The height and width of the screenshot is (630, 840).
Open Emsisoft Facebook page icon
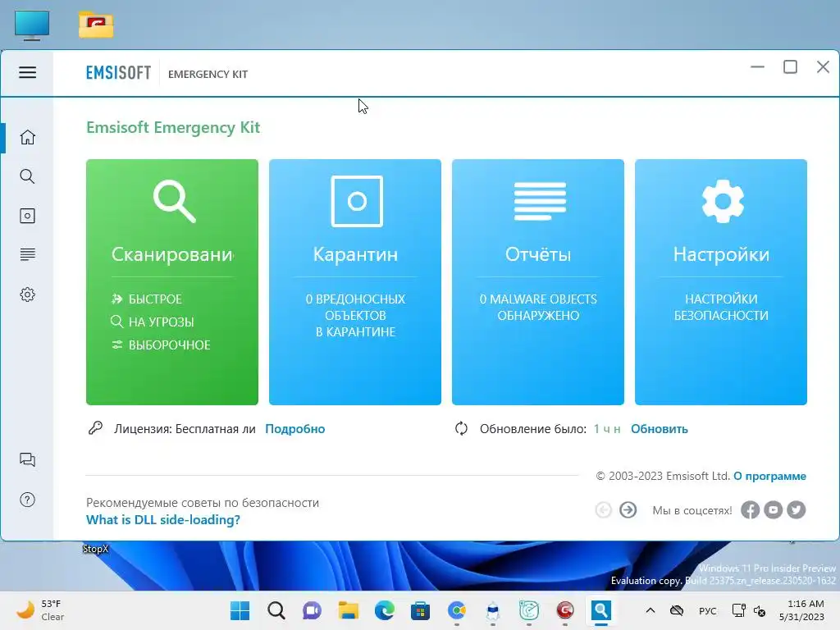750,509
